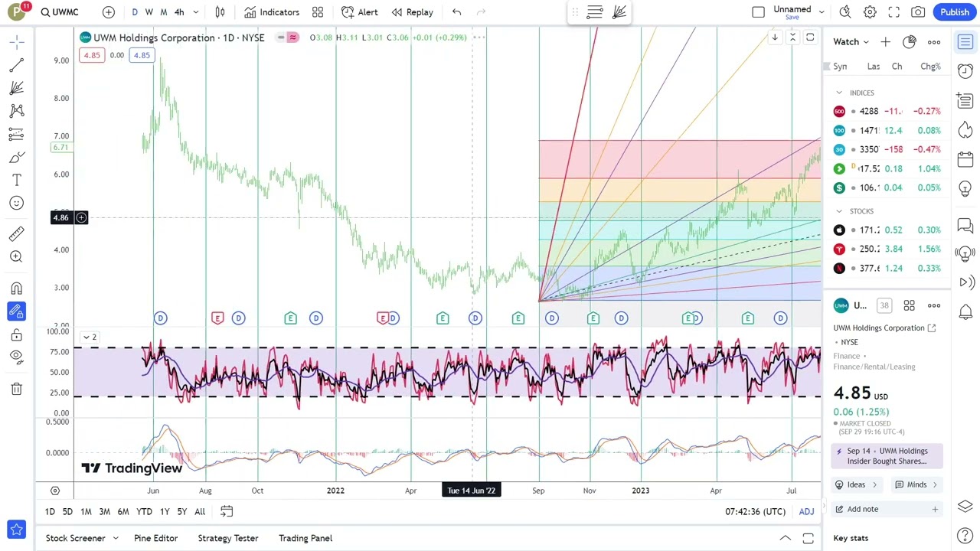Open the chart candle style selector
980x551 pixels.
pos(220,12)
